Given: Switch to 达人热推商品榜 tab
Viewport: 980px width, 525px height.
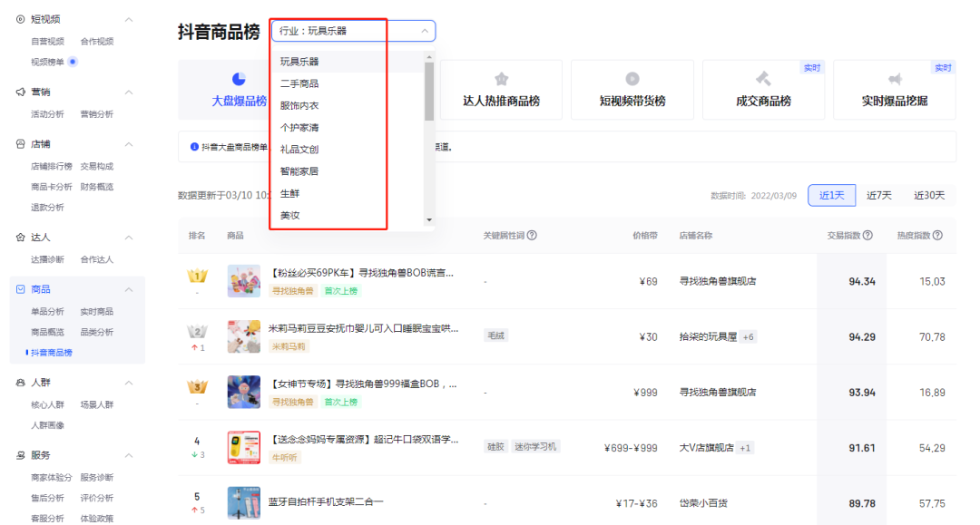Looking at the screenshot, I should 501,90.
